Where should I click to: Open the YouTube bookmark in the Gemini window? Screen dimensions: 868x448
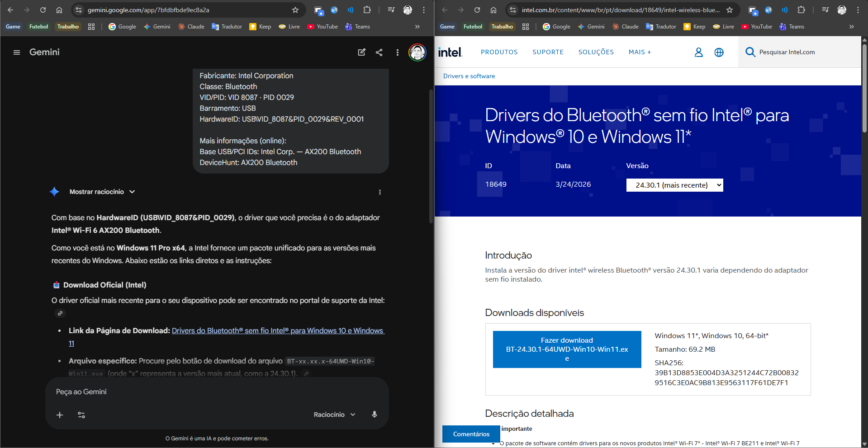point(323,27)
